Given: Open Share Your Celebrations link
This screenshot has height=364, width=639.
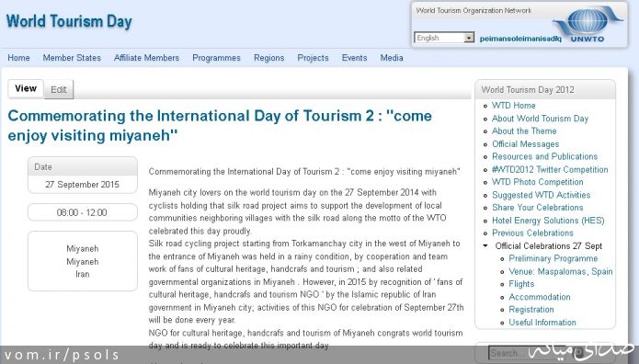Looking at the screenshot, I should (538, 208).
